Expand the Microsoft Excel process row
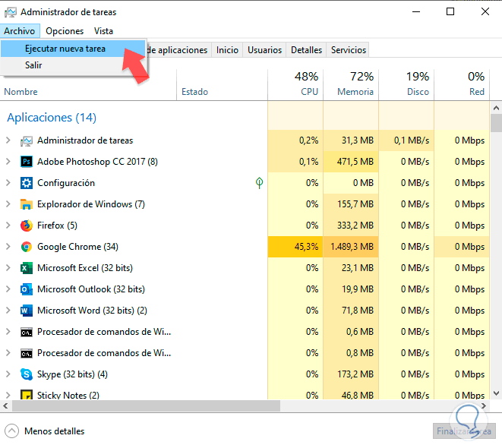 [8, 268]
